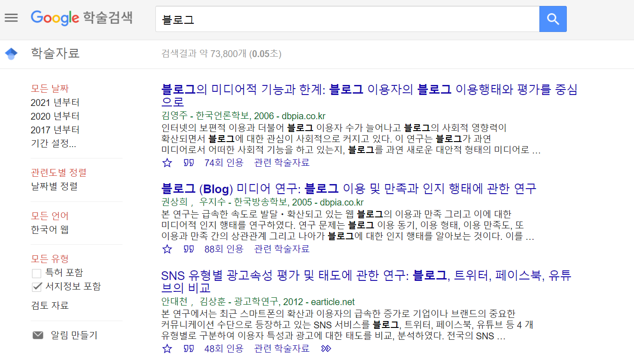
Task: Expand more options with the double-chevron icon
Action: click(326, 348)
